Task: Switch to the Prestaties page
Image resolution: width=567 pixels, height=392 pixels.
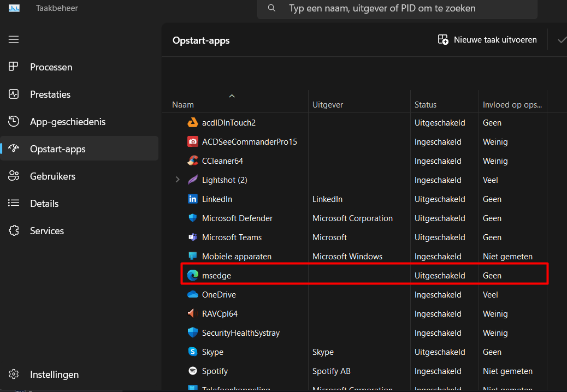Action: pos(50,94)
